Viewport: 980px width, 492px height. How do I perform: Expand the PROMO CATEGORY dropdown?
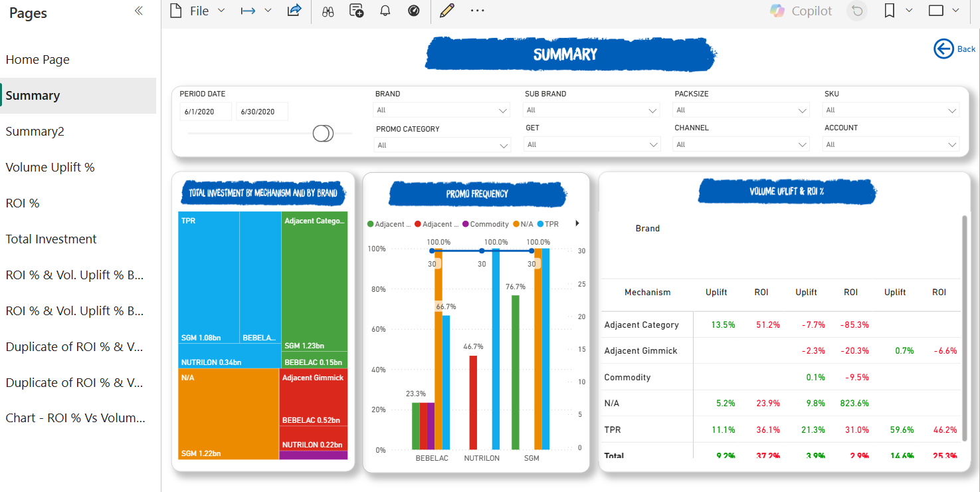pos(442,145)
